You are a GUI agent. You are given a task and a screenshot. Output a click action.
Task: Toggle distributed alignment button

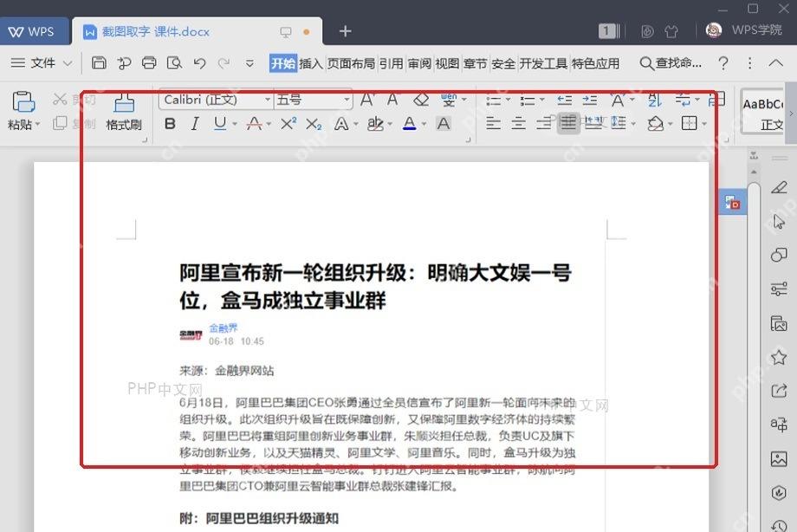pos(593,122)
